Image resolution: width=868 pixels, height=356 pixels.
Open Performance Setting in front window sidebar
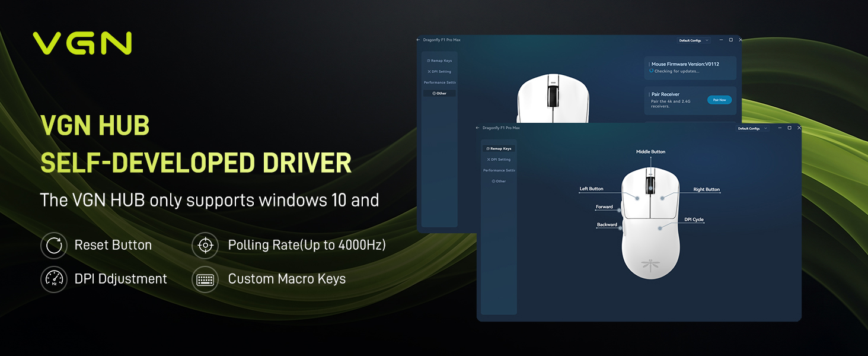499,170
